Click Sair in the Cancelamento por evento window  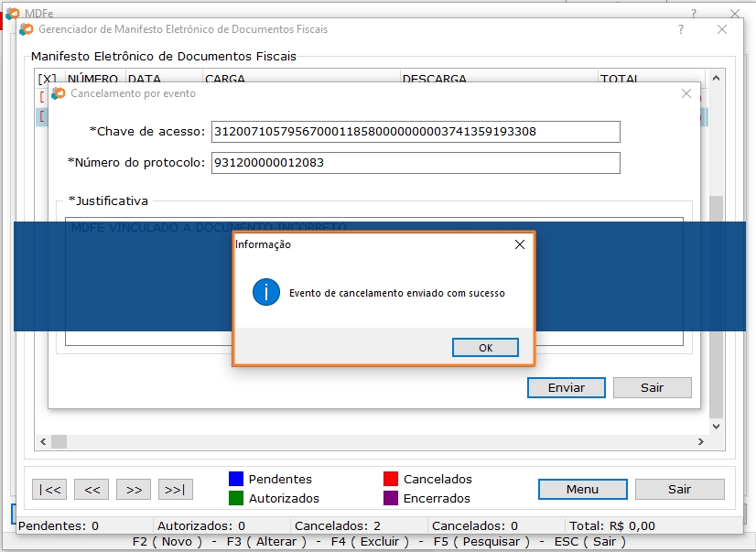(x=652, y=388)
